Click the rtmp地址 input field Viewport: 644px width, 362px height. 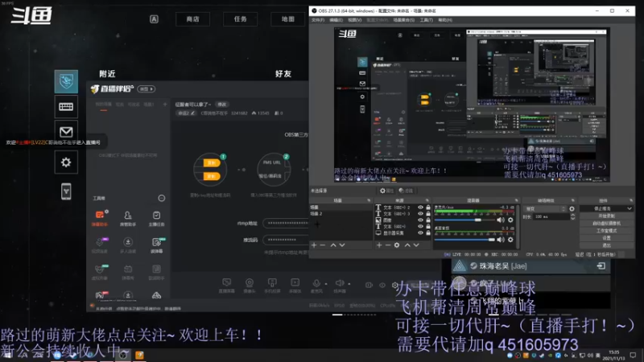coord(287,224)
